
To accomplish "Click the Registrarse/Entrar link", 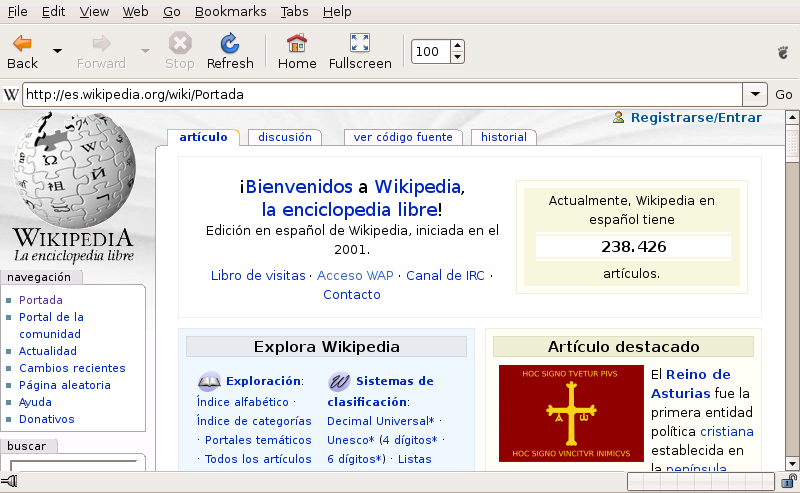I will click(x=696, y=117).
